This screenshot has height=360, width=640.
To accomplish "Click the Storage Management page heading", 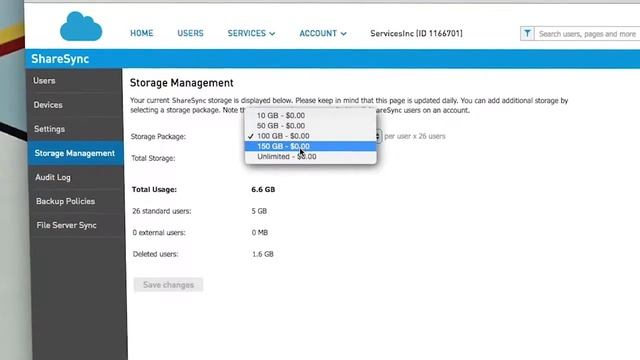I will click(x=182, y=83).
